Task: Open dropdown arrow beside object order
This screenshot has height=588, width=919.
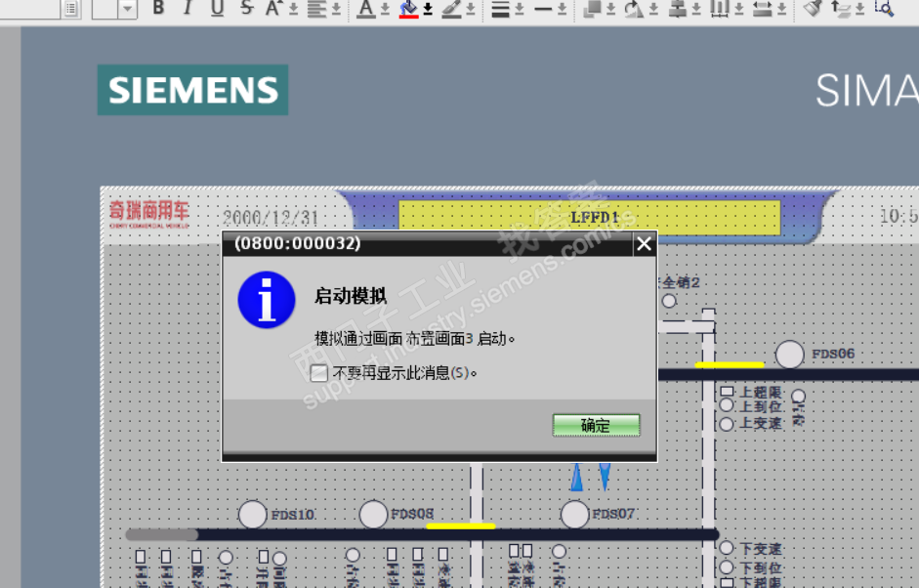Action: (x=610, y=9)
